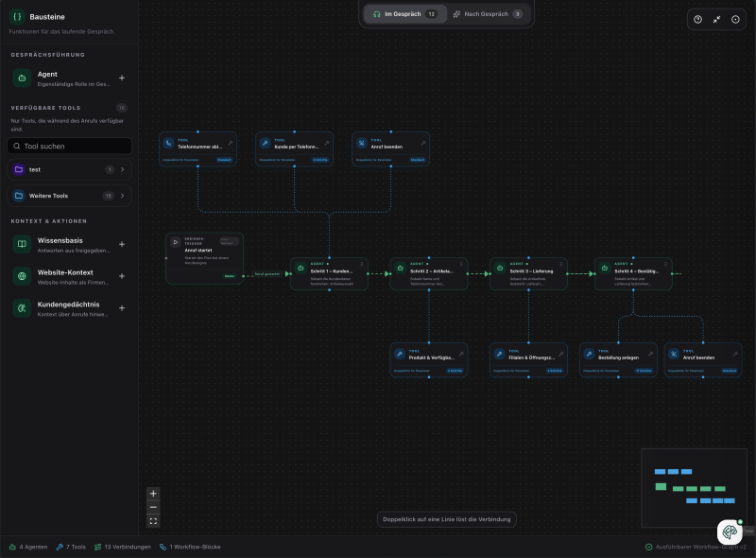Click Standard badge on Telefonnummer abl... node
Image resolution: width=756 pixels, height=558 pixels.
click(x=224, y=160)
